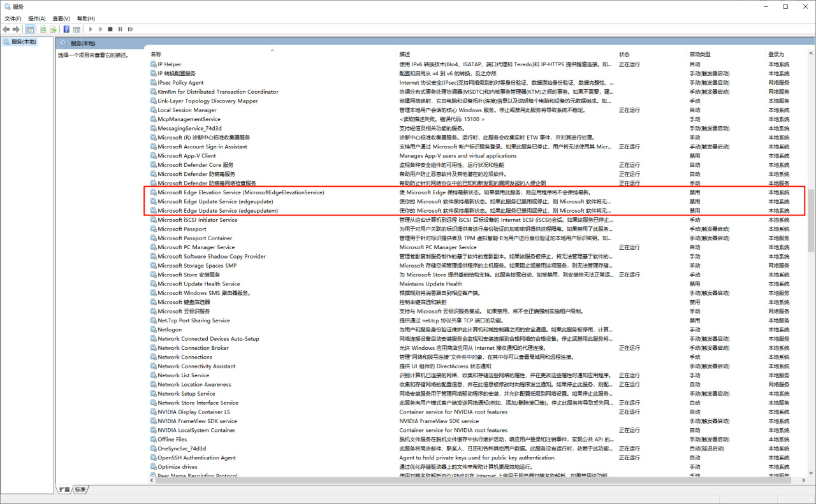Viewport: 816px width, 504px height.
Task: Click the Export List toolbar icon
Action: click(x=53, y=29)
